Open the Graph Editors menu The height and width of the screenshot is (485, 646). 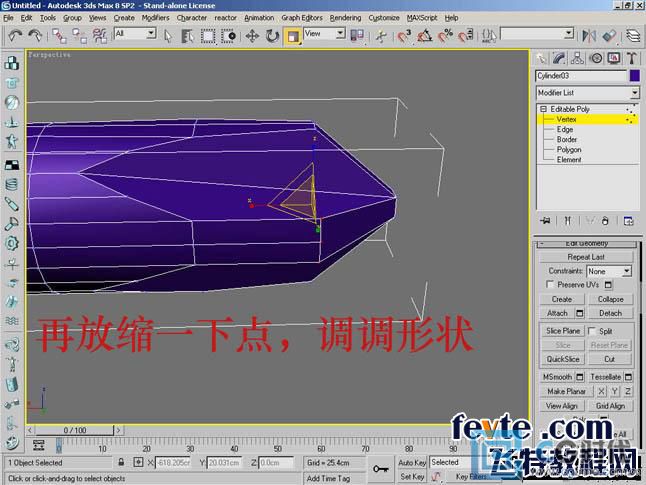coord(302,18)
